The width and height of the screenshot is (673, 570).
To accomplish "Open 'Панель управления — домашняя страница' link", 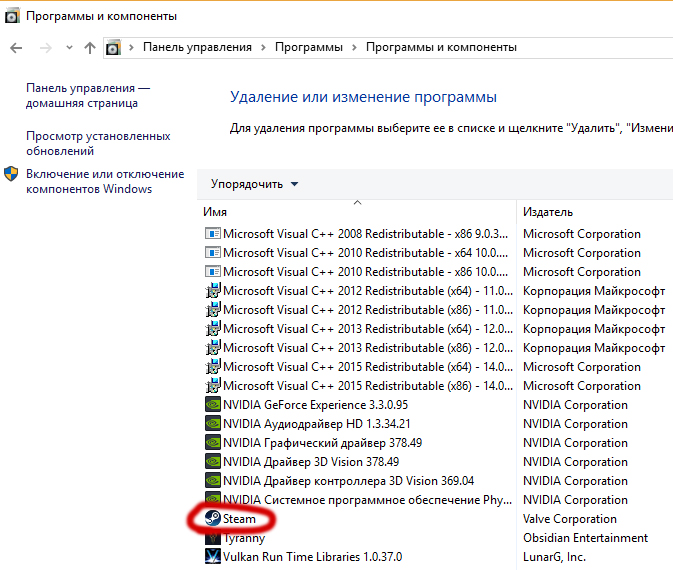I will pos(88,95).
